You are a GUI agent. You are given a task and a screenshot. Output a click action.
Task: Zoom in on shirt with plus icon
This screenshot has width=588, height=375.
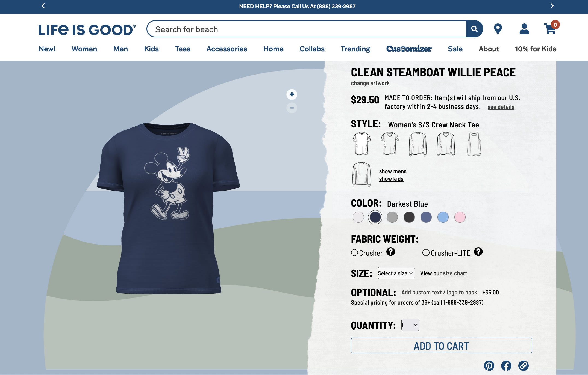tap(292, 94)
